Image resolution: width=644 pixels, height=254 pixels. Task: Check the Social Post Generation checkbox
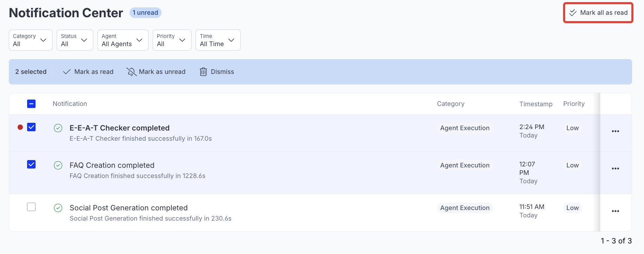click(31, 207)
